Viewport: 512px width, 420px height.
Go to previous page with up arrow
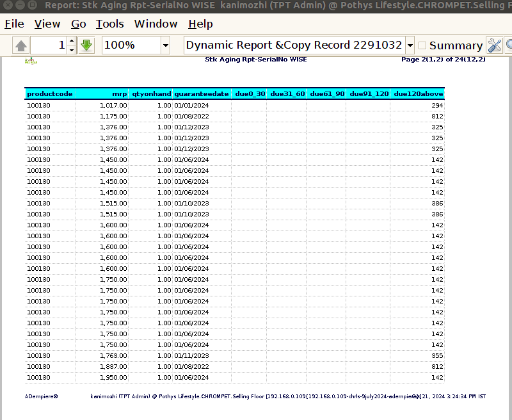(x=21, y=45)
